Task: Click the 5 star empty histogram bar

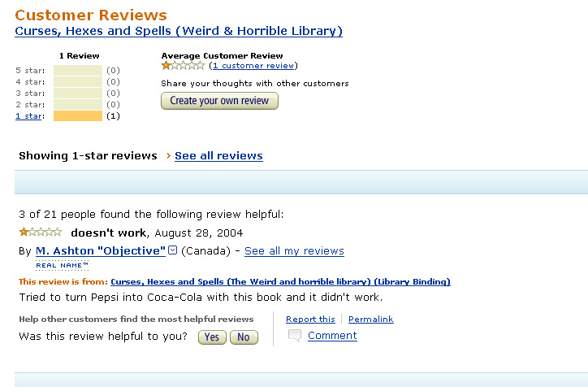Action: pyautogui.click(x=78, y=70)
